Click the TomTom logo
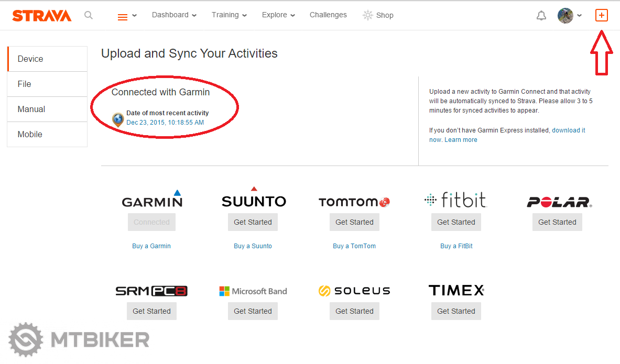The image size is (620, 364). (x=354, y=202)
